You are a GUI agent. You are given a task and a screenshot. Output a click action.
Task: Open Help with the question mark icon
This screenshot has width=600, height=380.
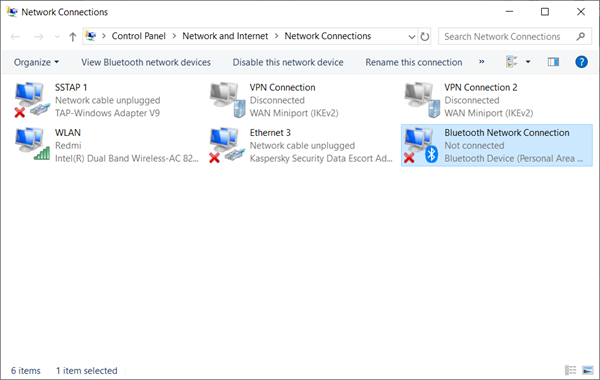tap(581, 62)
